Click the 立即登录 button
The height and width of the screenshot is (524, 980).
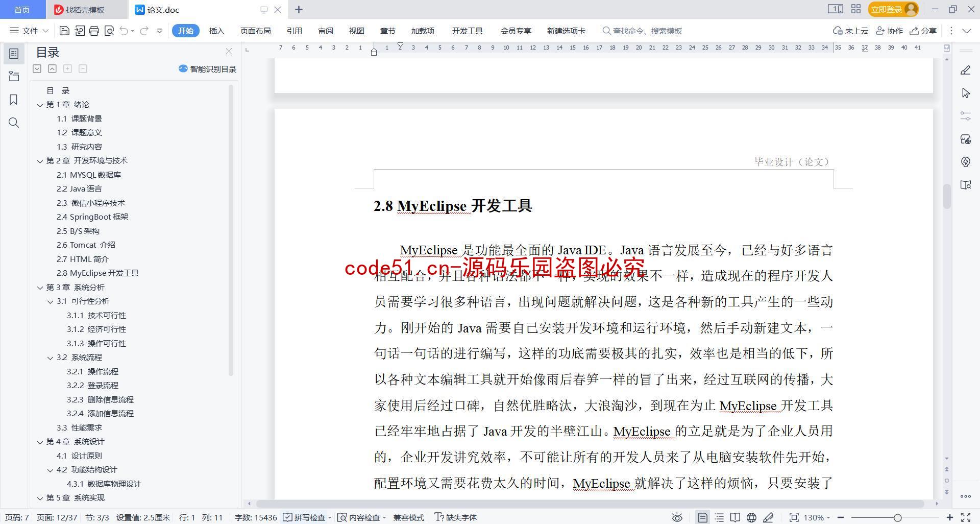coord(893,9)
